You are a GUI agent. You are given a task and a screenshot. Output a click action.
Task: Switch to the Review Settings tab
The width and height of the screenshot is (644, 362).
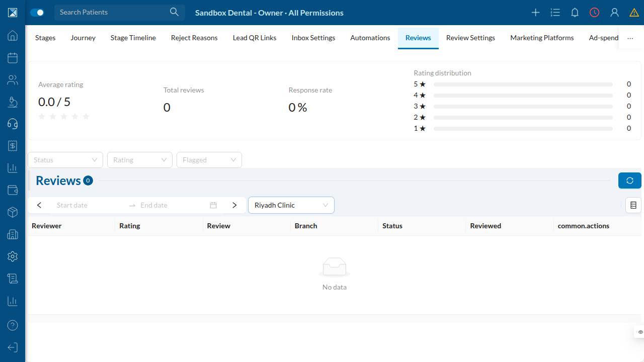pos(470,38)
